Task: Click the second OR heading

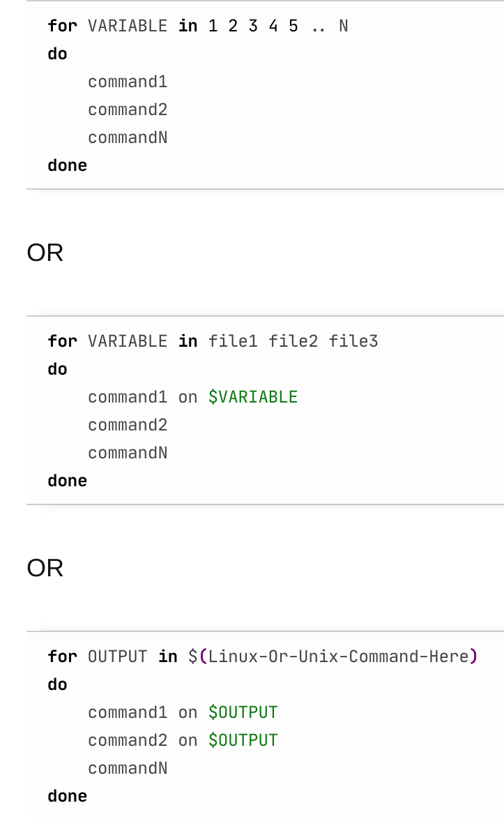Action: click(x=45, y=568)
